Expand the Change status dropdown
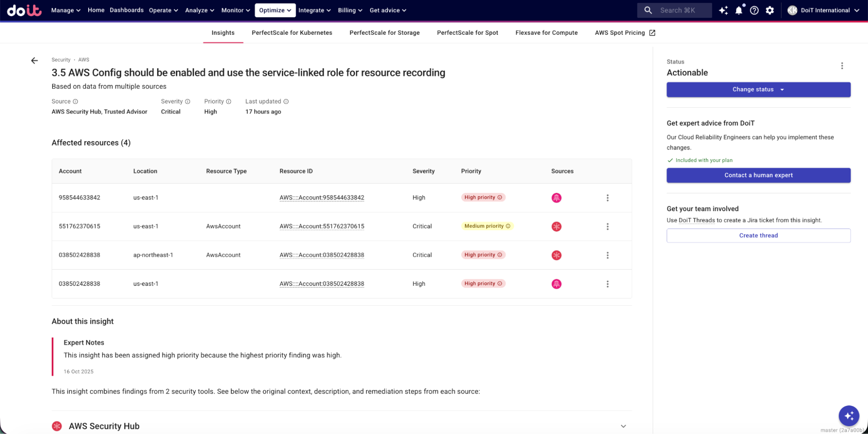The width and height of the screenshot is (868, 434). (x=758, y=90)
